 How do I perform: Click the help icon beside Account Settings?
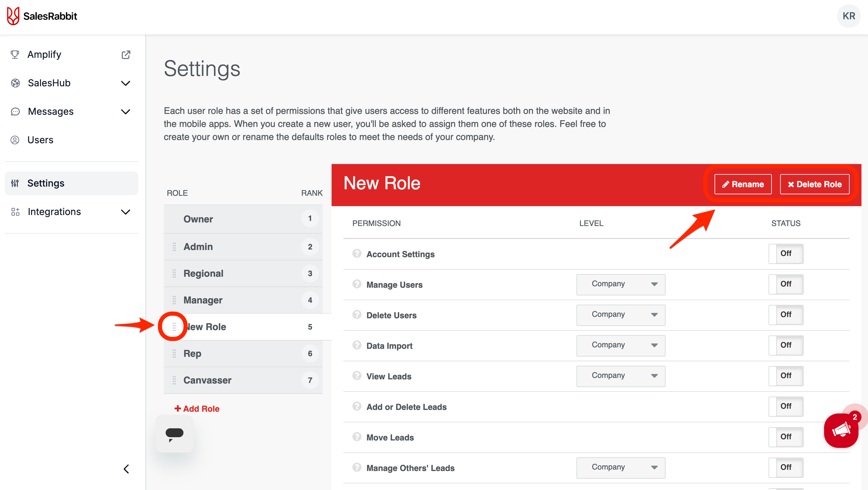tap(357, 254)
